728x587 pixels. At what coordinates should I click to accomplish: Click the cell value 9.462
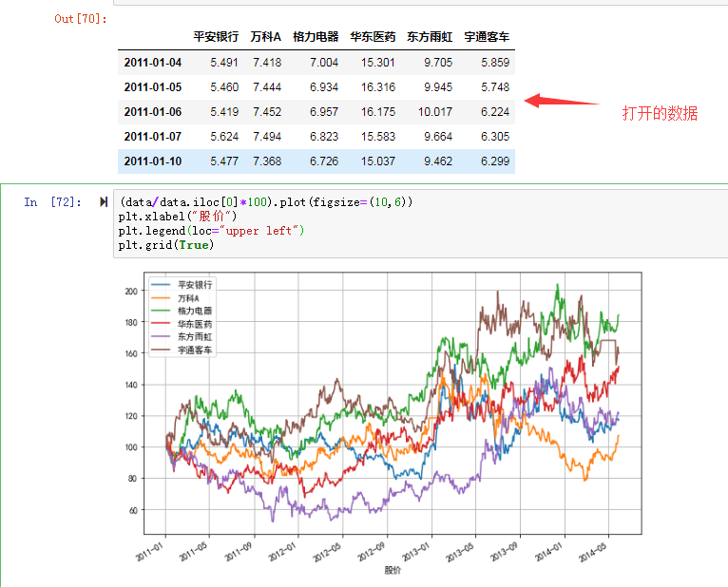(x=438, y=161)
